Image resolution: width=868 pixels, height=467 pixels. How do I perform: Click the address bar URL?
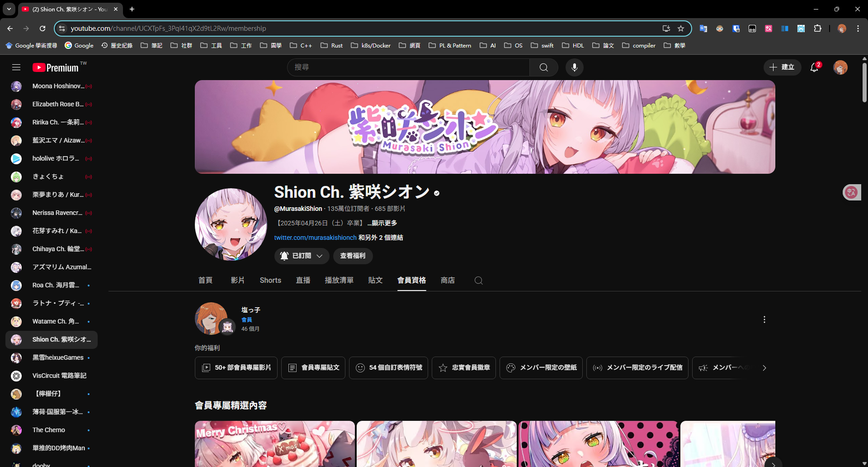click(168, 29)
